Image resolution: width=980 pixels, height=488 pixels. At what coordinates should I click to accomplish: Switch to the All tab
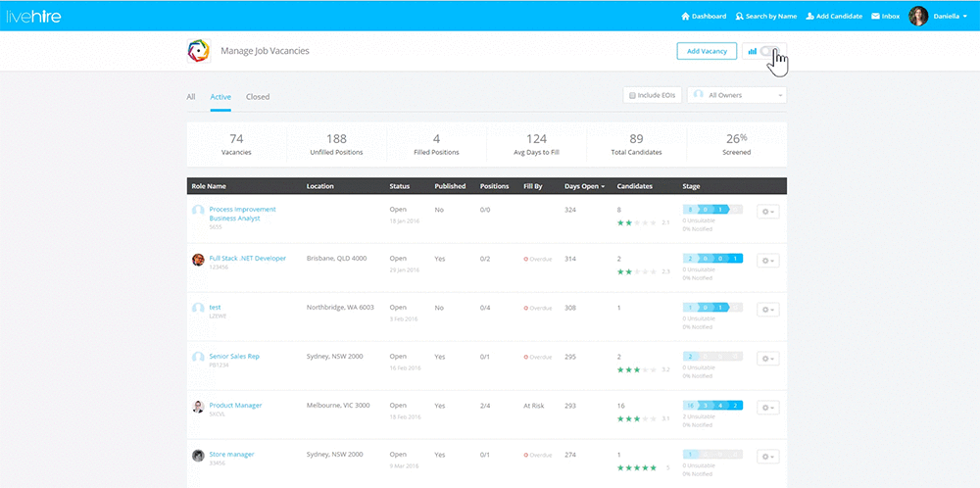191,97
